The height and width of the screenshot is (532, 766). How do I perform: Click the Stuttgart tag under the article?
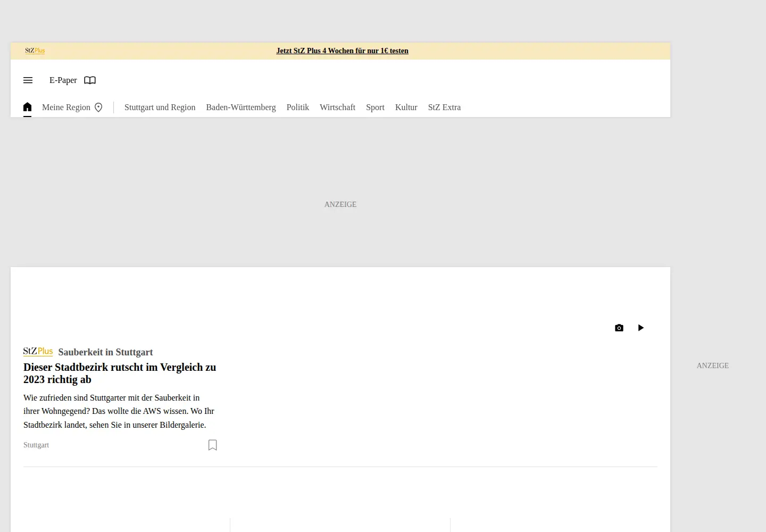pos(36,445)
